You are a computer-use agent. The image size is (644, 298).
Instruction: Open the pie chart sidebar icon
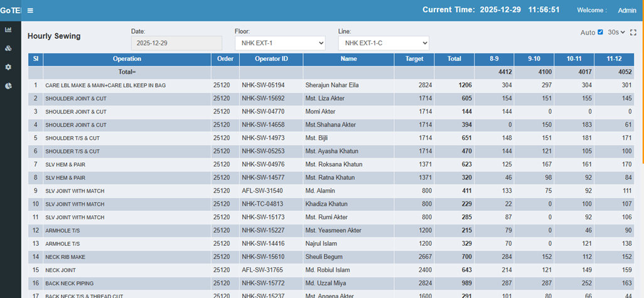point(8,86)
